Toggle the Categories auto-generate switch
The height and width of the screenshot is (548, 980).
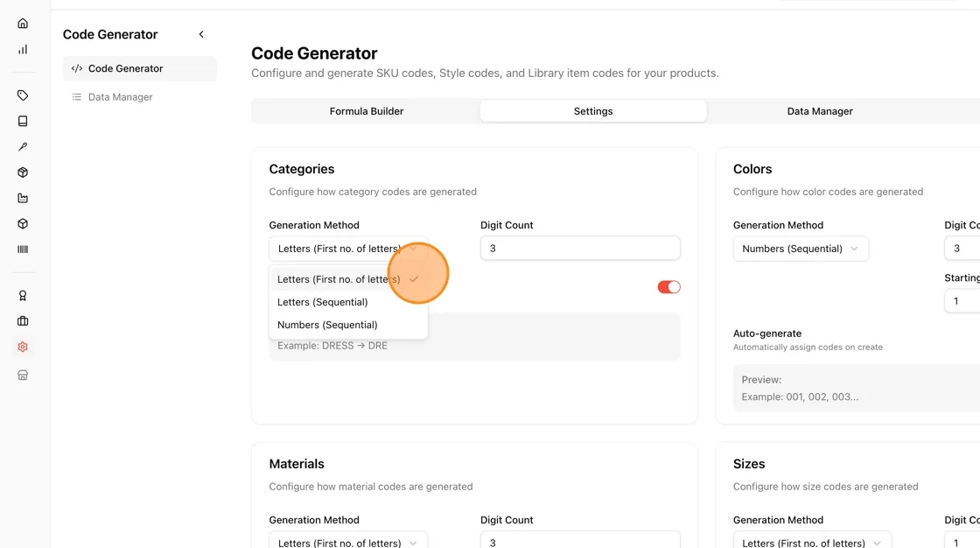[668, 287]
